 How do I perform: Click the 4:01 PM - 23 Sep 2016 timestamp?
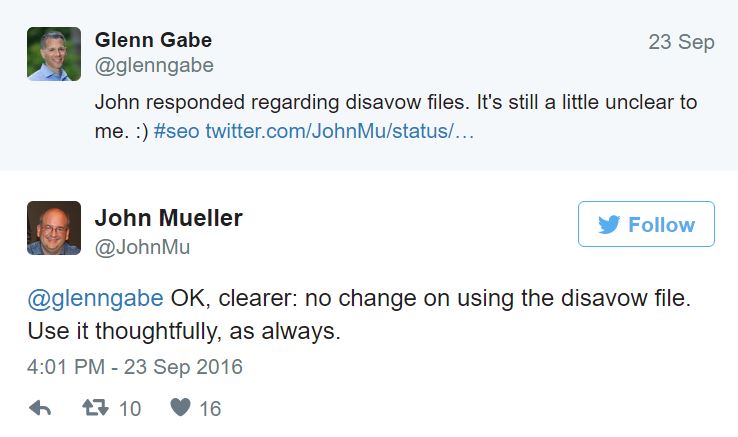click(x=135, y=367)
